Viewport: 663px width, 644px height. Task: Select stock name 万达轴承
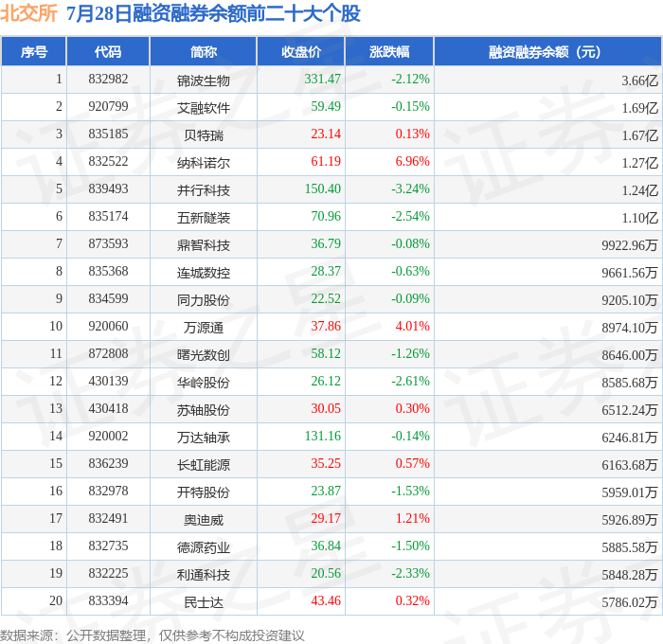click(204, 438)
